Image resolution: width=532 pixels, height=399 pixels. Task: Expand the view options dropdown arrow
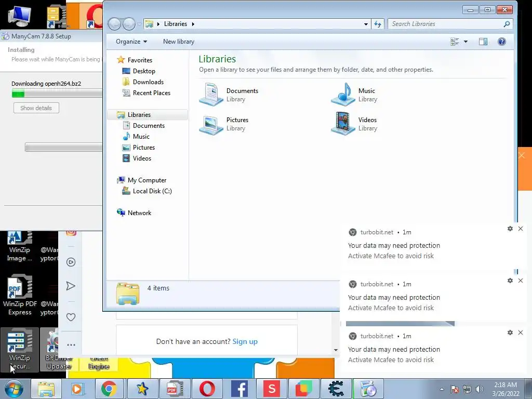point(465,42)
